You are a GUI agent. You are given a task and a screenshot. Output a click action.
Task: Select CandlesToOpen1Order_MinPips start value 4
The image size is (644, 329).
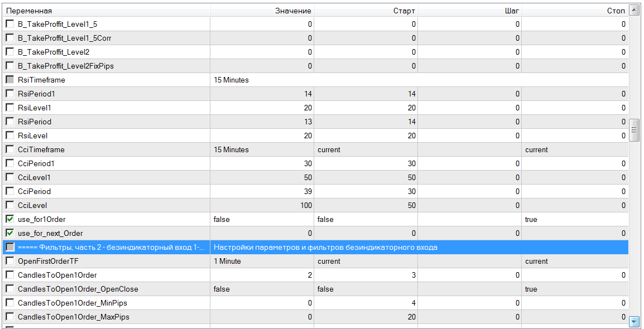click(x=414, y=303)
